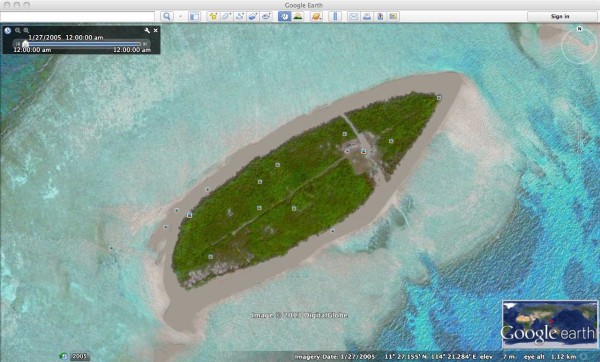The image size is (600, 362).
Task: Select the add path tool
Action: click(240, 16)
